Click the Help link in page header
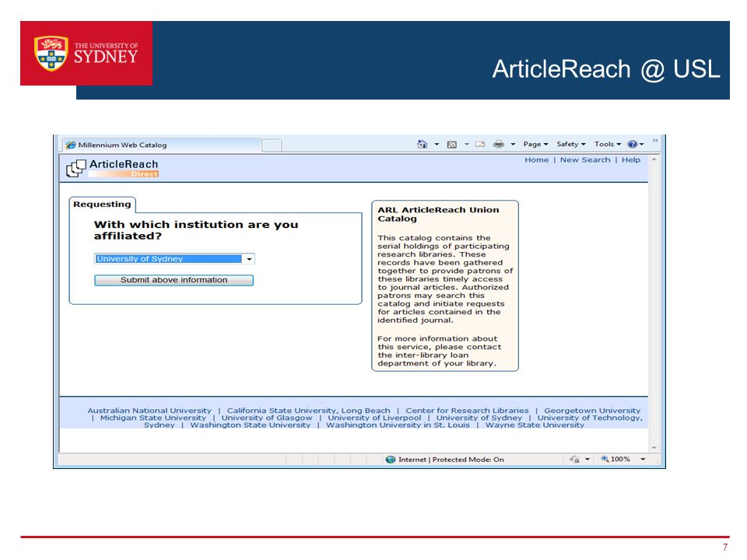This screenshot has width=747, height=560. 631,160
